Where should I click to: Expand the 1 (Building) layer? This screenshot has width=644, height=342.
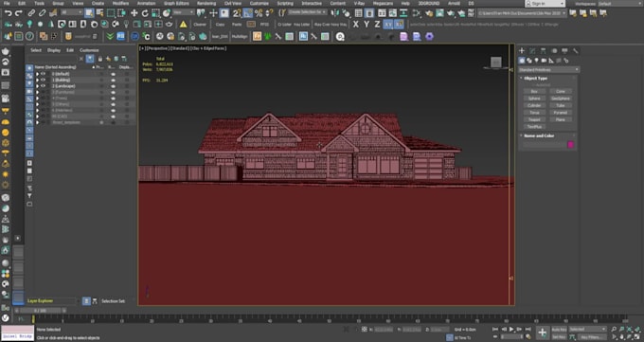pyautogui.click(x=37, y=81)
